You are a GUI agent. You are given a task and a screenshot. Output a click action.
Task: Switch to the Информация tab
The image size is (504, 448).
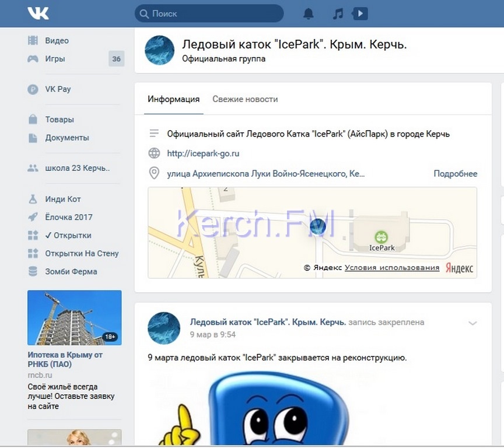[173, 99]
